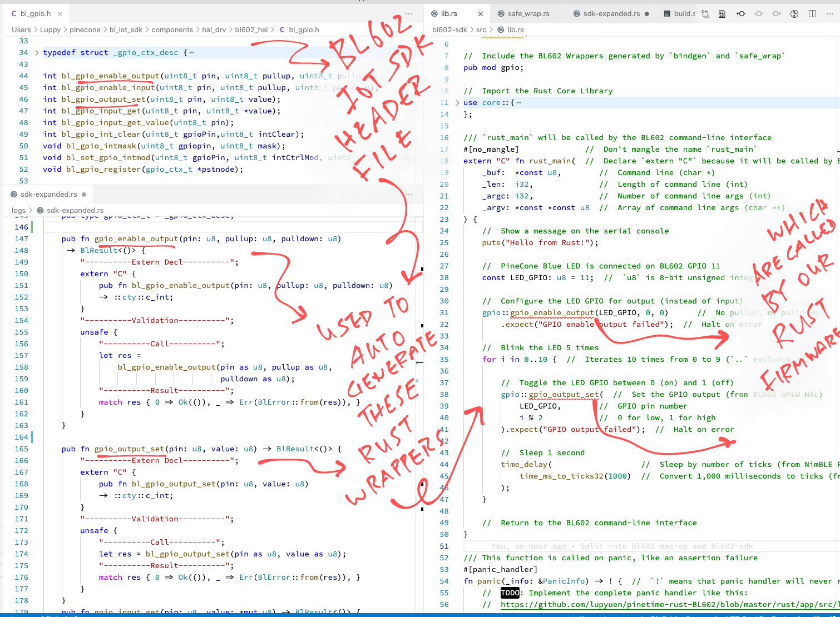Open the file Timeline history icon
Screen dimensions: 840x617
(x=794, y=13)
